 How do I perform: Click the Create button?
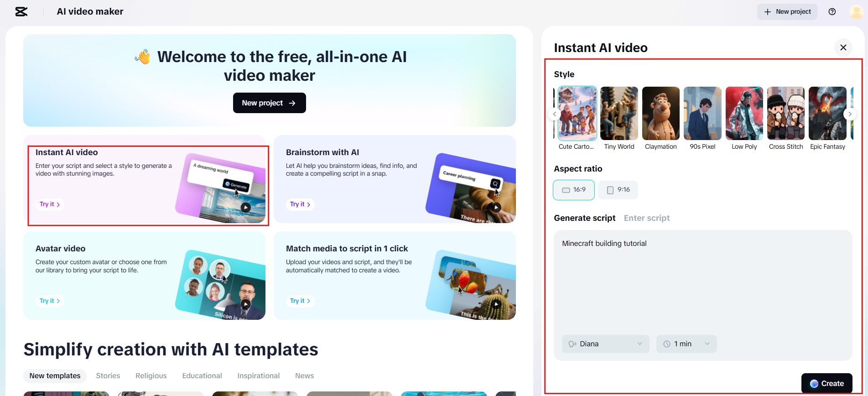tap(826, 384)
